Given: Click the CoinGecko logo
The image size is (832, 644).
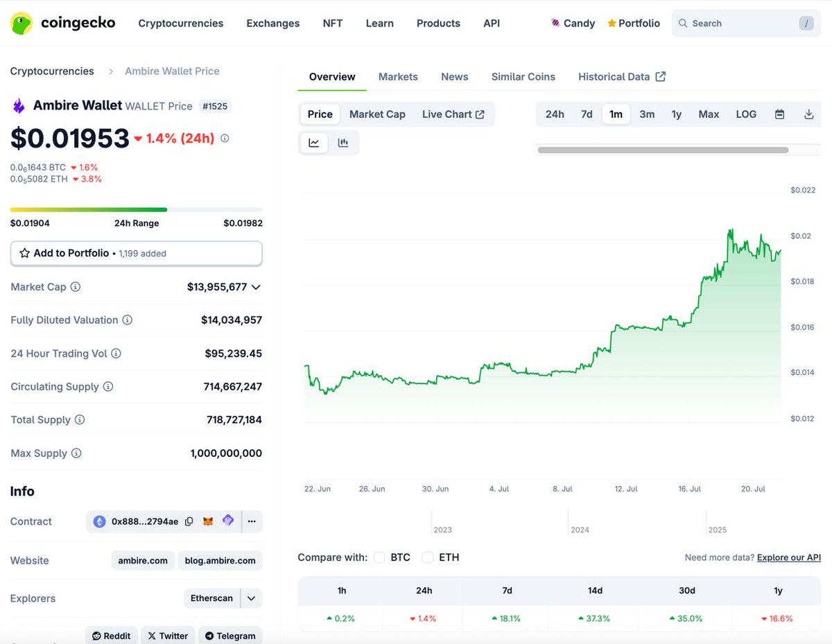Looking at the screenshot, I should point(62,23).
